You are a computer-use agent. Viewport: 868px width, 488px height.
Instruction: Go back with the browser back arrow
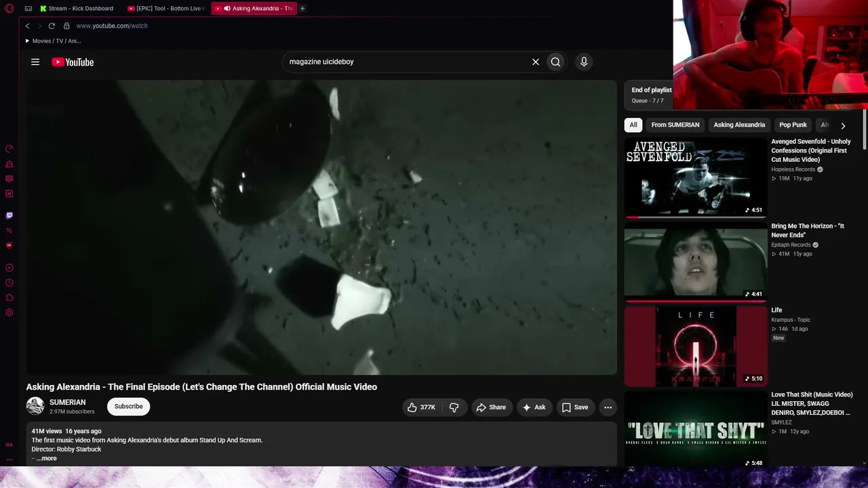click(28, 26)
